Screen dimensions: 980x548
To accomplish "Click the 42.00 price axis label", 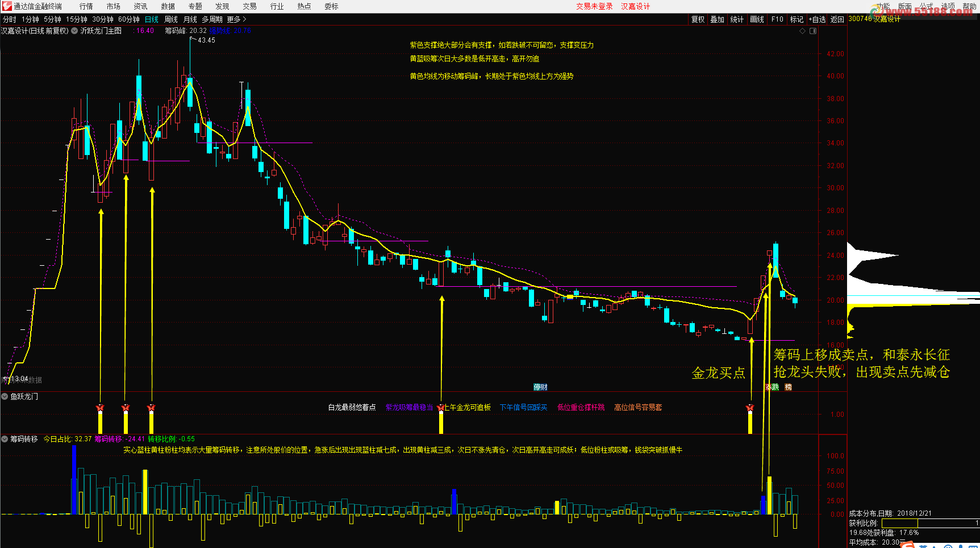I will pyautogui.click(x=835, y=54).
